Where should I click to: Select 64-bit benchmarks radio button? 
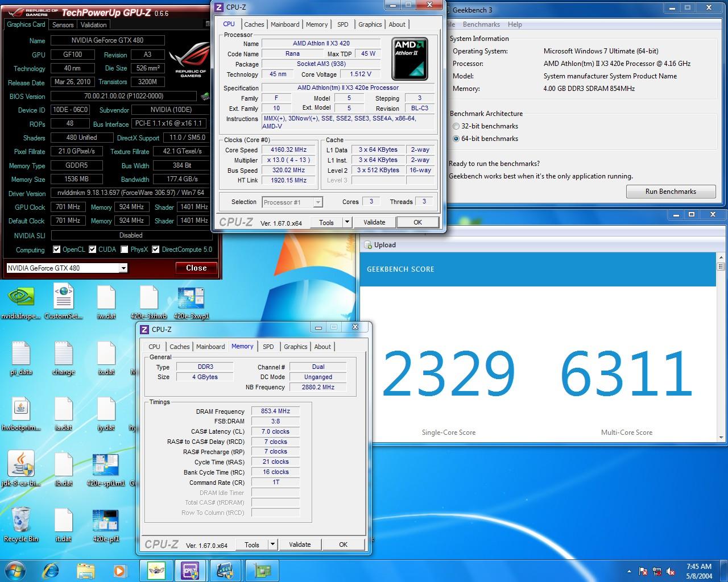456,139
